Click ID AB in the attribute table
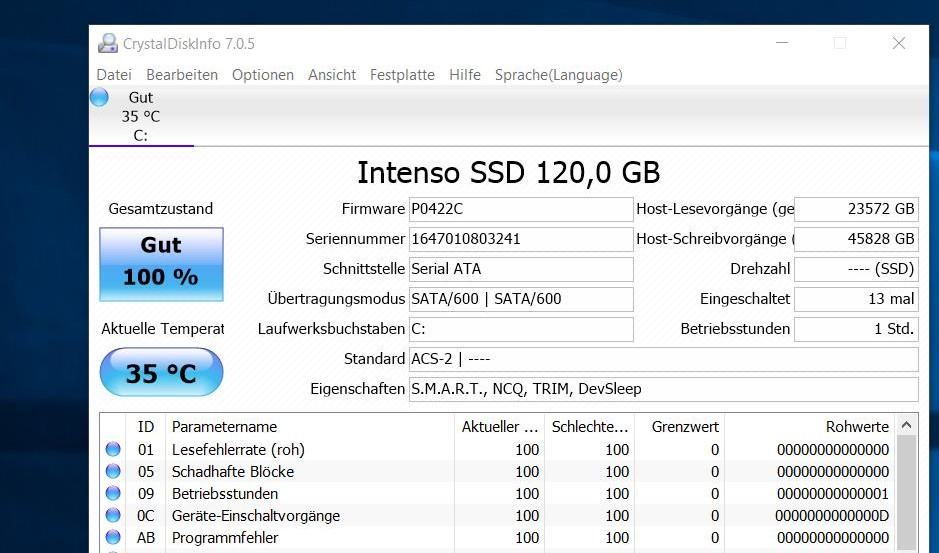Image resolution: width=939 pixels, height=553 pixels. point(146,537)
